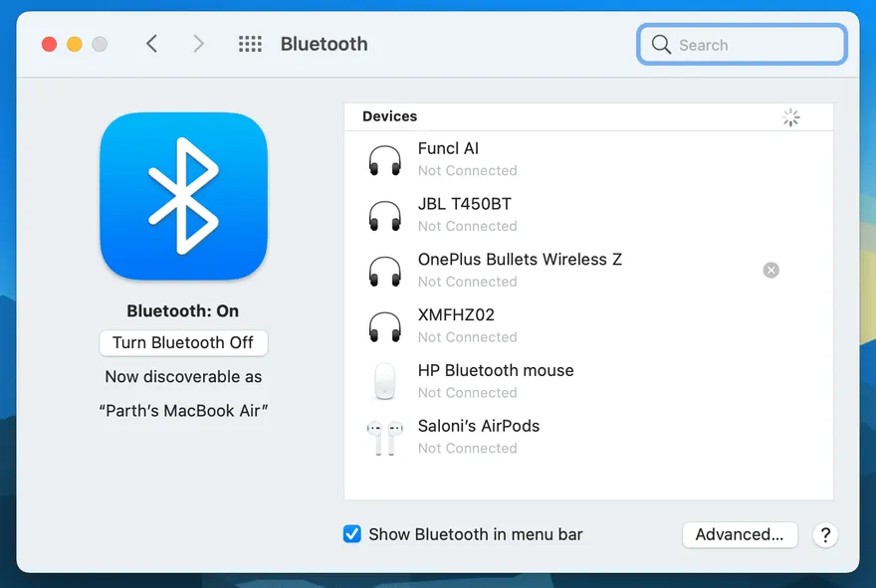Click the large Bluetooth logo icon
Image resolution: width=876 pixels, height=588 pixels.
[183, 196]
